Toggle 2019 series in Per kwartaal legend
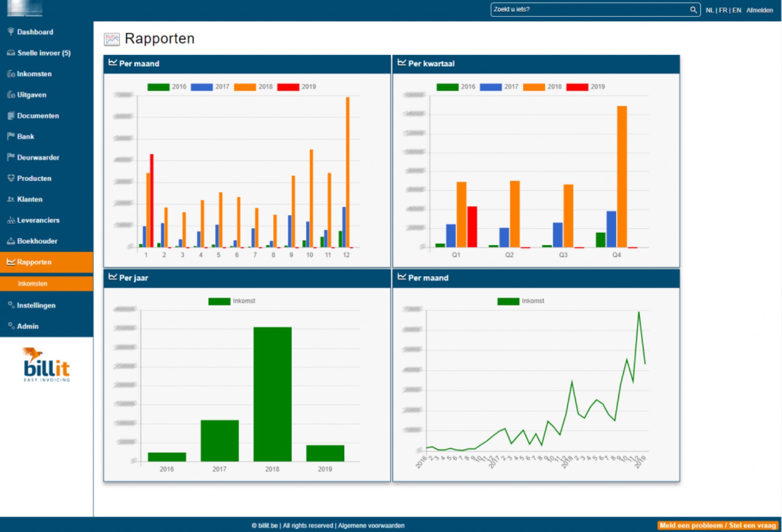The width and height of the screenshot is (782, 532). 577,87
